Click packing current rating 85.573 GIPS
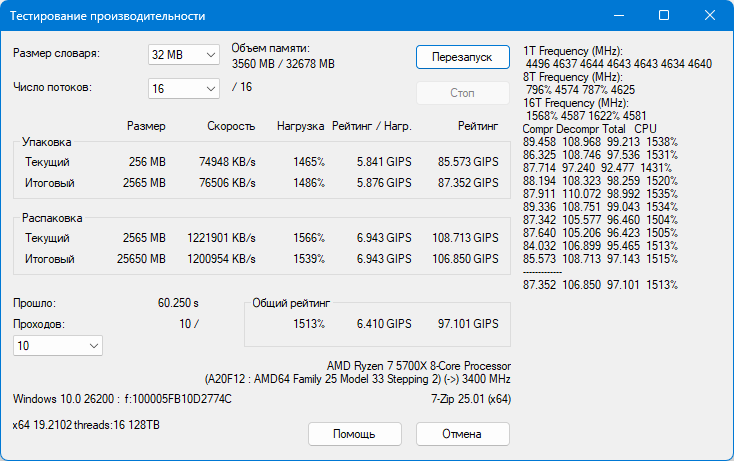 pos(468,162)
